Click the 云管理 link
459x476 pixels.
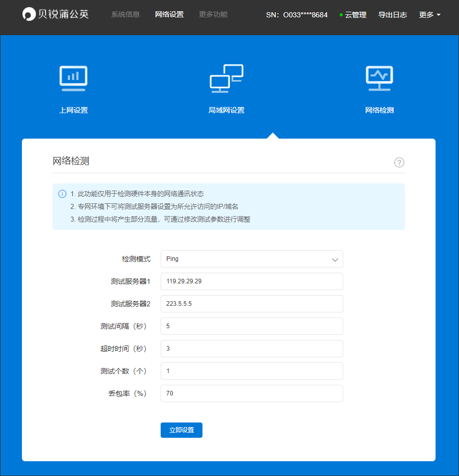pos(355,15)
